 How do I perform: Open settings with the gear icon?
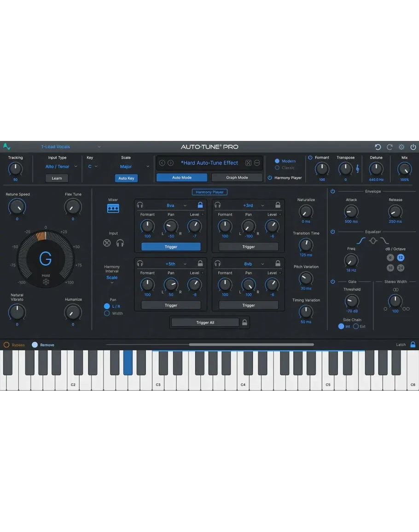pyautogui.click(x=402, y=147)
